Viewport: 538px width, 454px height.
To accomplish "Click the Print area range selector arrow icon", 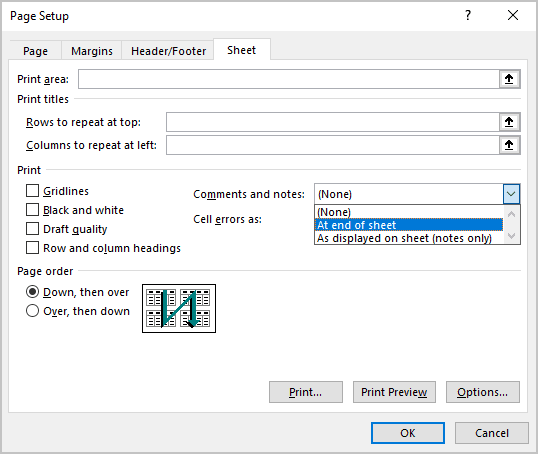I will [509, 79].
